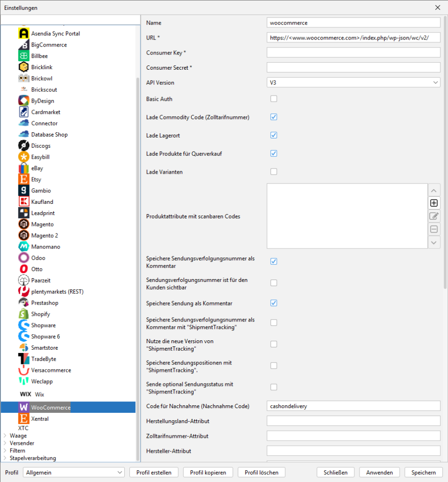Select the eBay logo icon
448x482 pixels.
click(x=24, y=169)
